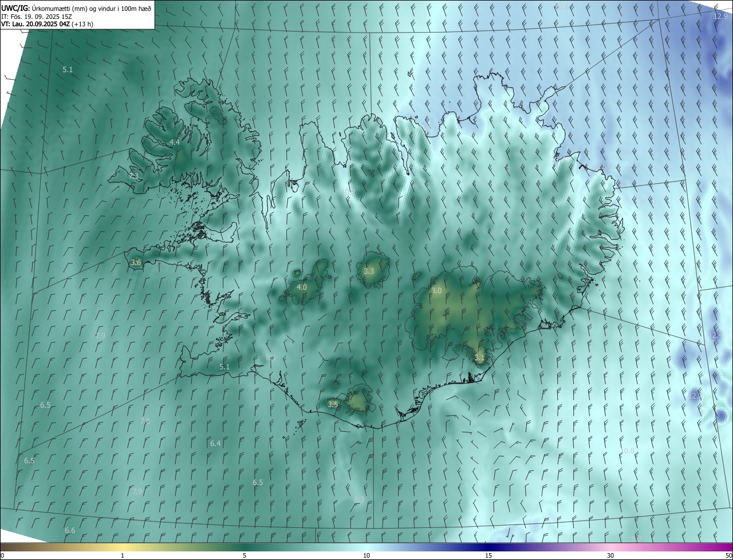Click the colour scale tick label 0
The image size is (733, 560).
tap(2, 555)
